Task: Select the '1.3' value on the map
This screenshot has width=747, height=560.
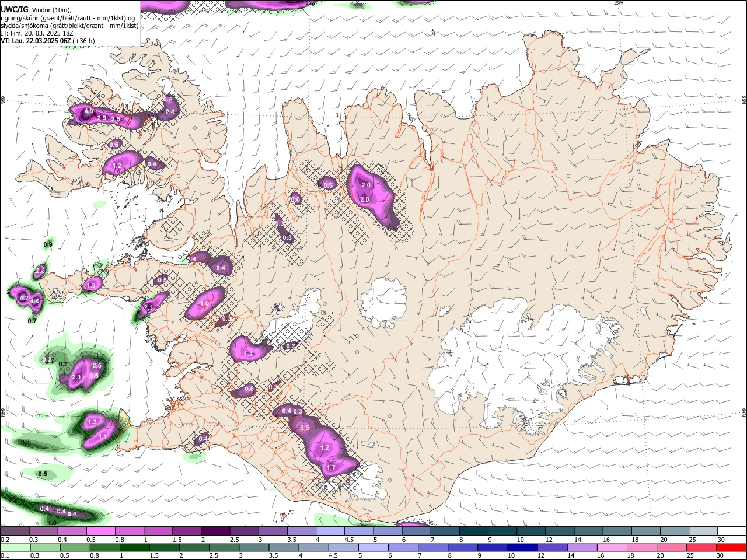Action: pos(92,422)
